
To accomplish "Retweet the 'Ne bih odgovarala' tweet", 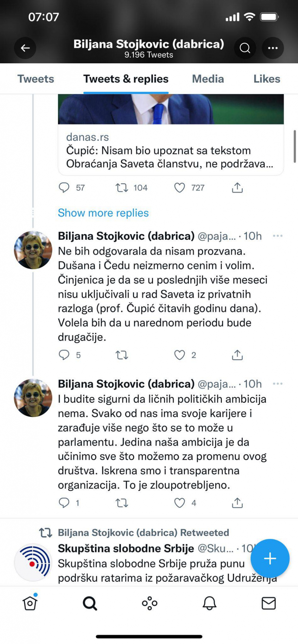I will click(x=122, y=355).
